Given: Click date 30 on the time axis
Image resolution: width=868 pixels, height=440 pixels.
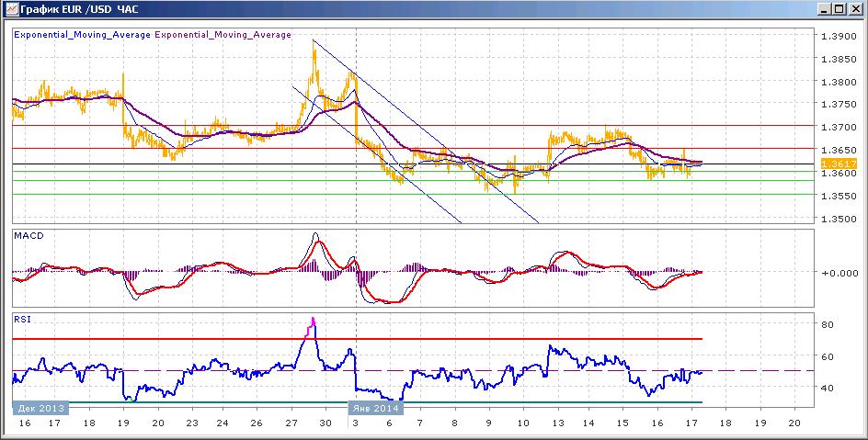Looking at the screenshot, I should 325,423.
